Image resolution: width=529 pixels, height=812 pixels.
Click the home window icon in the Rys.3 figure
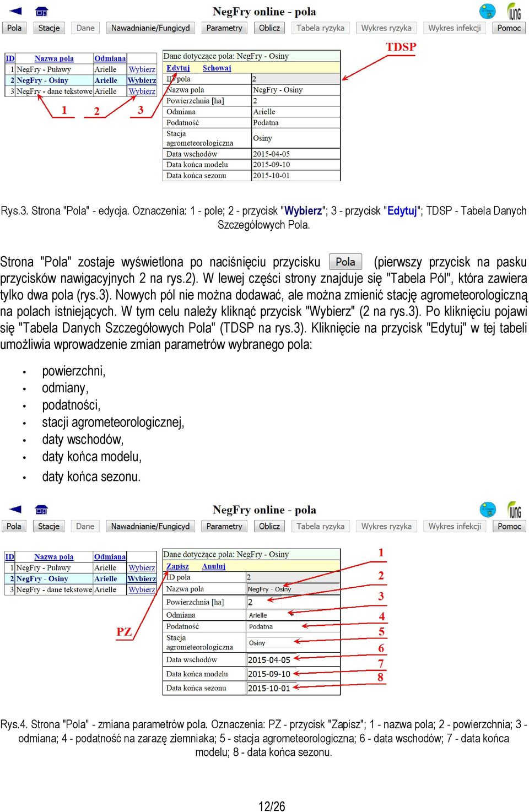(x=41, y=12)
